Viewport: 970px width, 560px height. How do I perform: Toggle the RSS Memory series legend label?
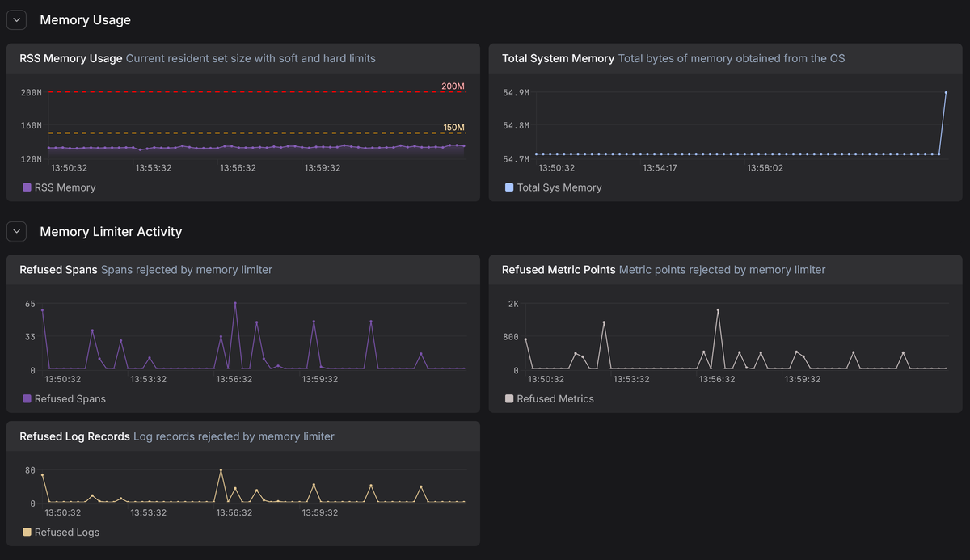click(x=65, y=187)
